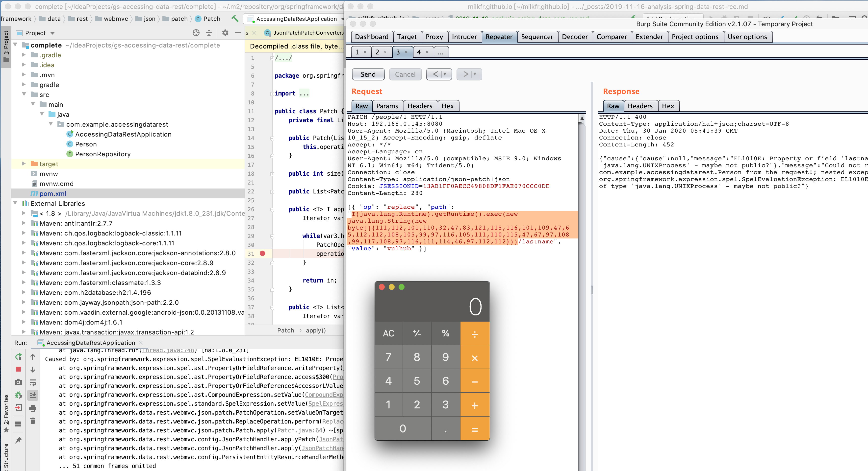The width and height of the screenshot is (868, 471).
Task: Close Repeater tab number 2
Action: pyautogui.click(x=385, y=52)
